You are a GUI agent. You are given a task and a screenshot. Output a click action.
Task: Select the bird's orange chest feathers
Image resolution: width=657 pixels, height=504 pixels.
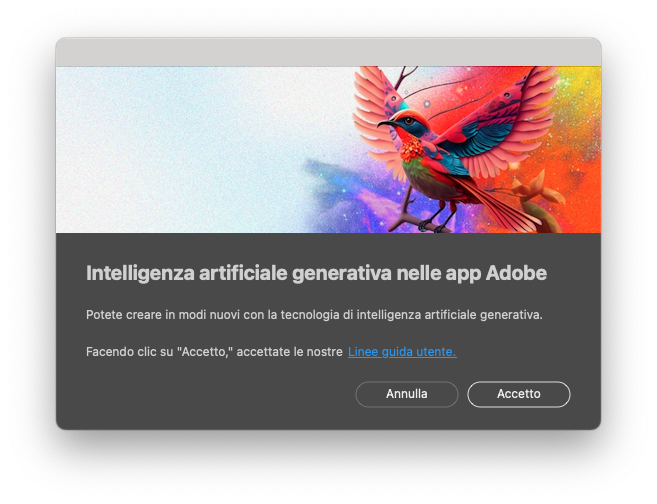coord(411,150)
